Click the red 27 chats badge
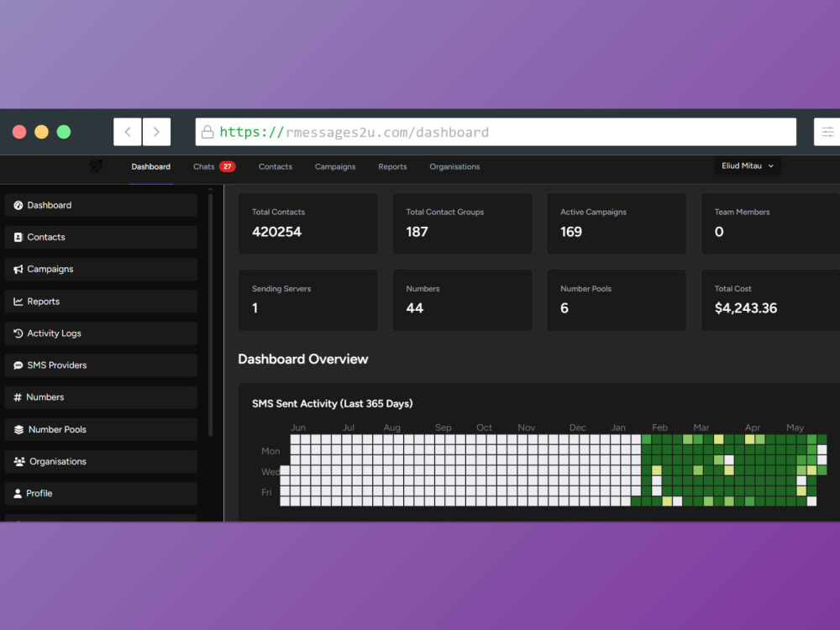This screenshot has height=630, width=840. pos(227,166)
